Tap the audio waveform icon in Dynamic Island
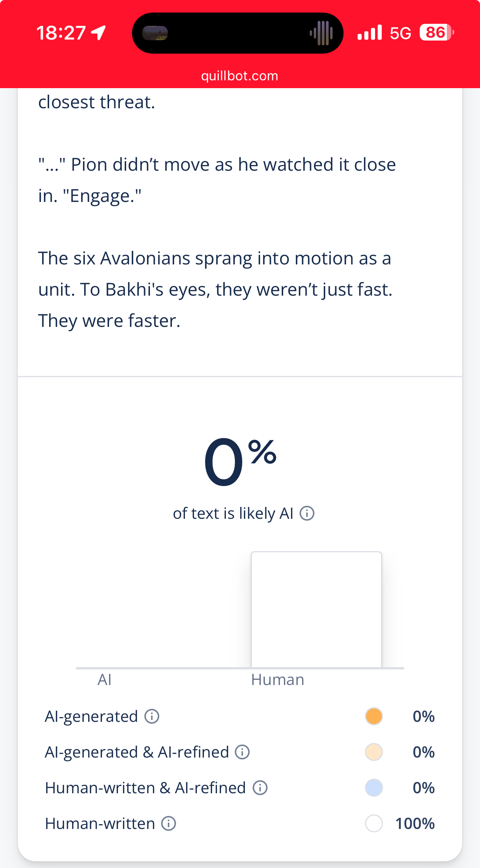 pos(321,33)
